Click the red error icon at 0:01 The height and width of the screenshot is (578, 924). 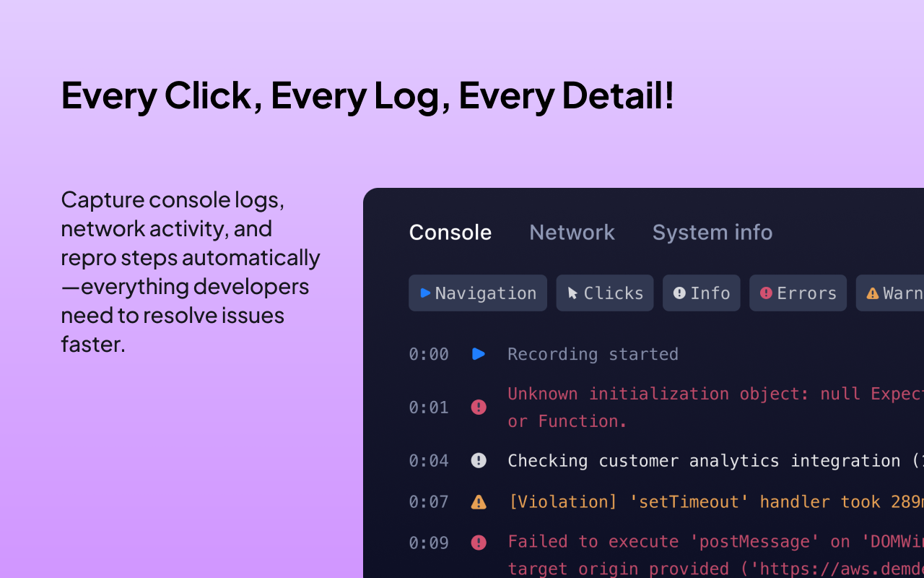point(478,407)
